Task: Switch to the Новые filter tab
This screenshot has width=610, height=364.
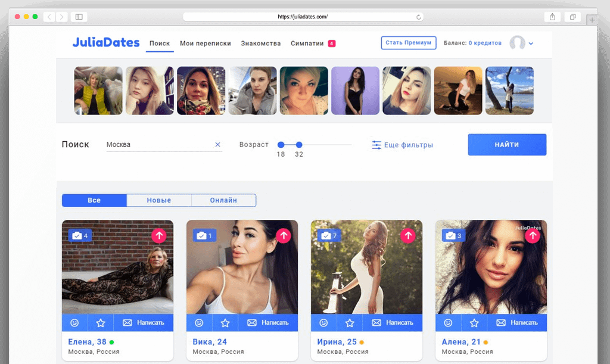Action: [x=158, y=200]
